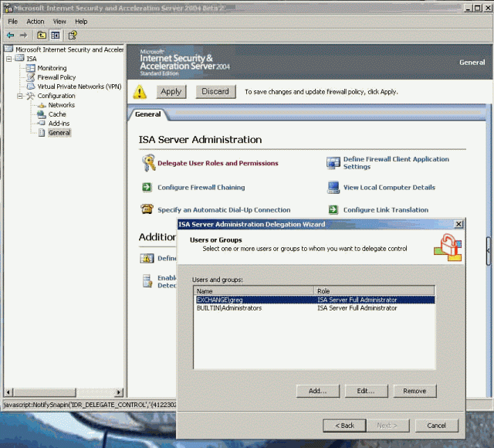Click the Configure Firewall Chaining arrow icon

pos(147,187)
